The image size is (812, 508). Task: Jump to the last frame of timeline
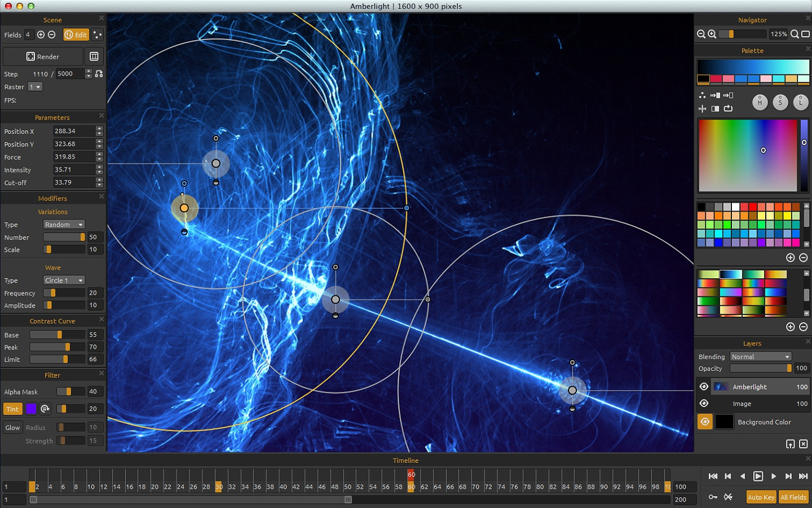click(x=804, y=476)
